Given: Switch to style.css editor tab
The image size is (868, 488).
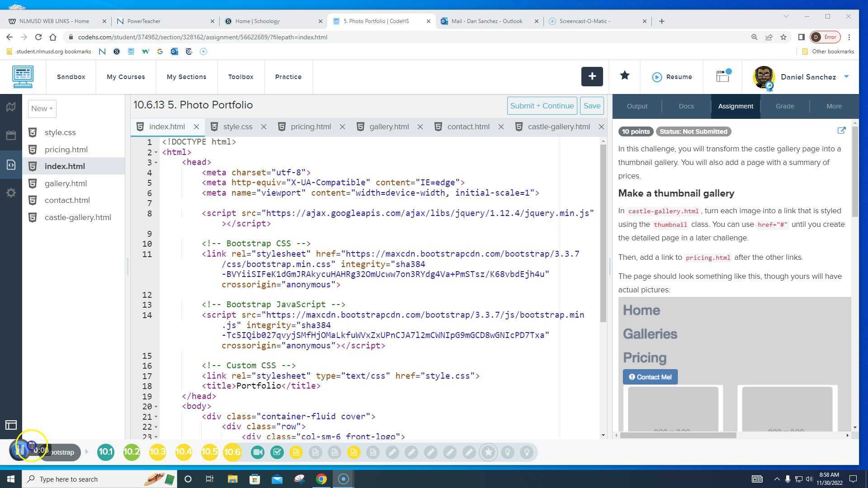Looking at the screenshot, I should click(237, 127).
